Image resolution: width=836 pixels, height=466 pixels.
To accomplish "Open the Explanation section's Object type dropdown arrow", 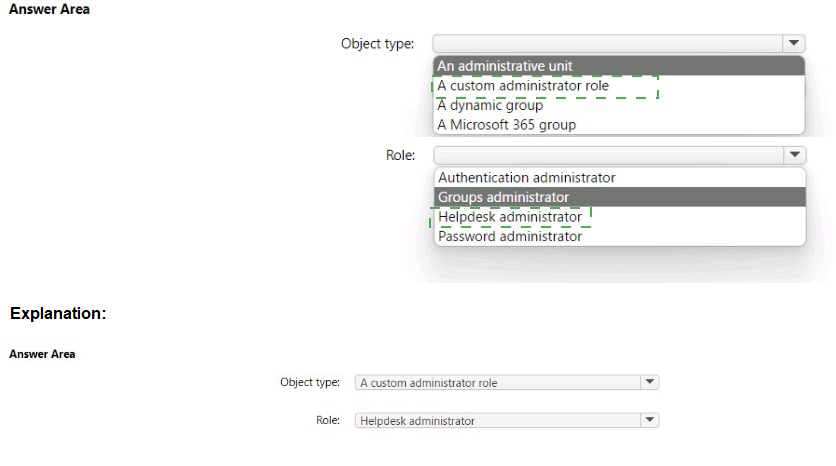I will [650, 382].
